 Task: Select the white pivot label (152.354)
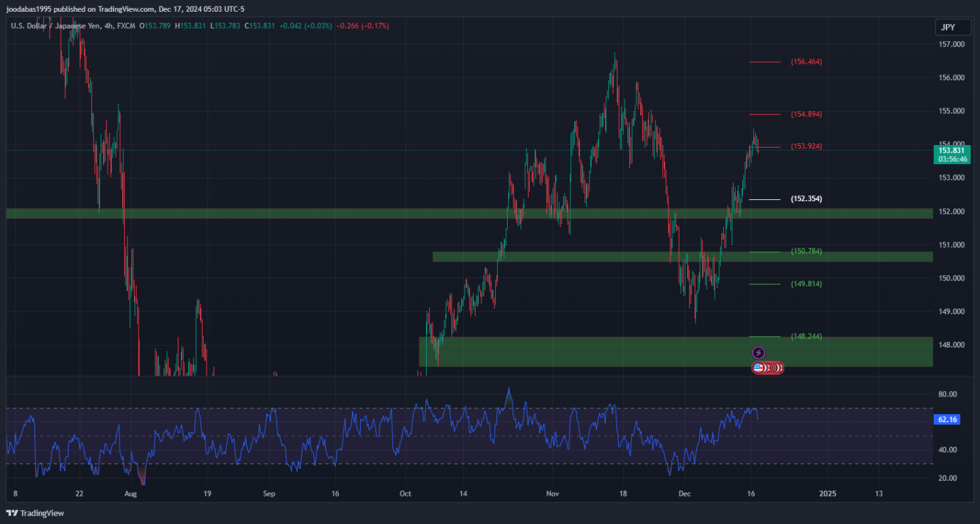[806, 199]
